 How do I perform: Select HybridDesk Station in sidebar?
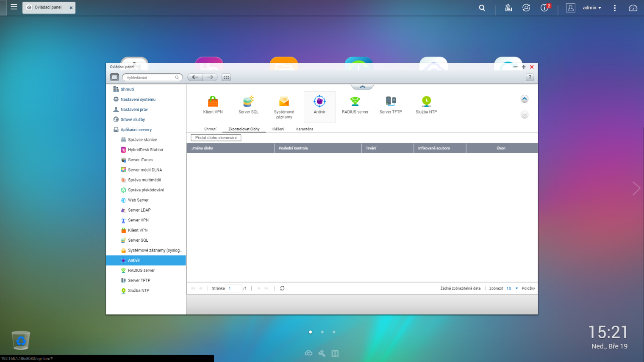coord(146,150)
